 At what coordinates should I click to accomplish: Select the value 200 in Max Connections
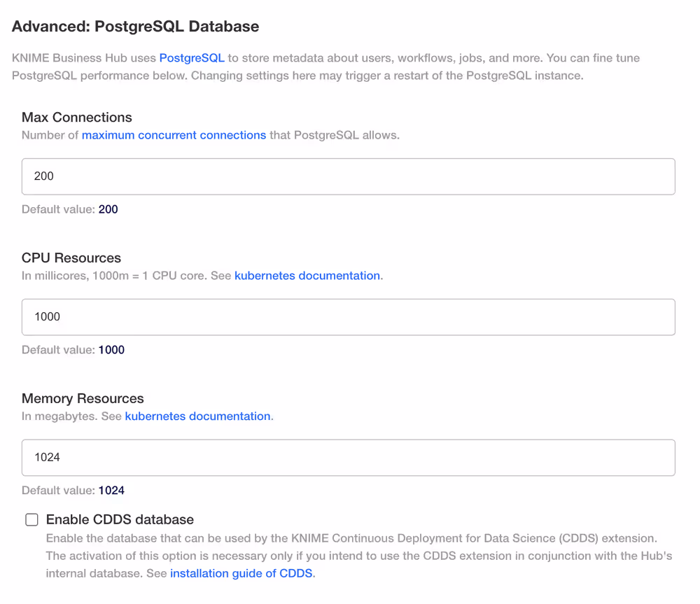[43, 176]
